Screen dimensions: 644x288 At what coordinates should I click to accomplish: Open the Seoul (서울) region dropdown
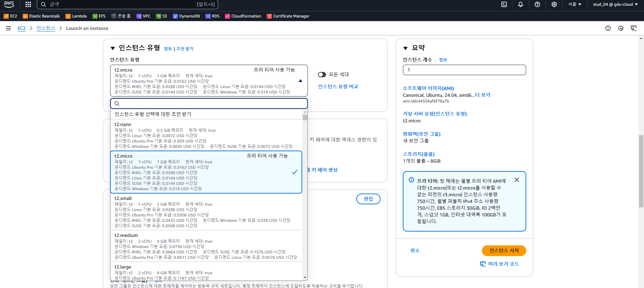point(575,4)
